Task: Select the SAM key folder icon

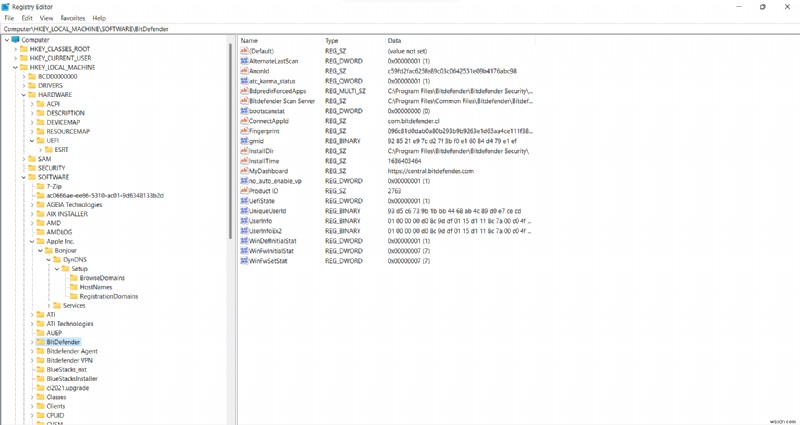Action: (32, 159)
